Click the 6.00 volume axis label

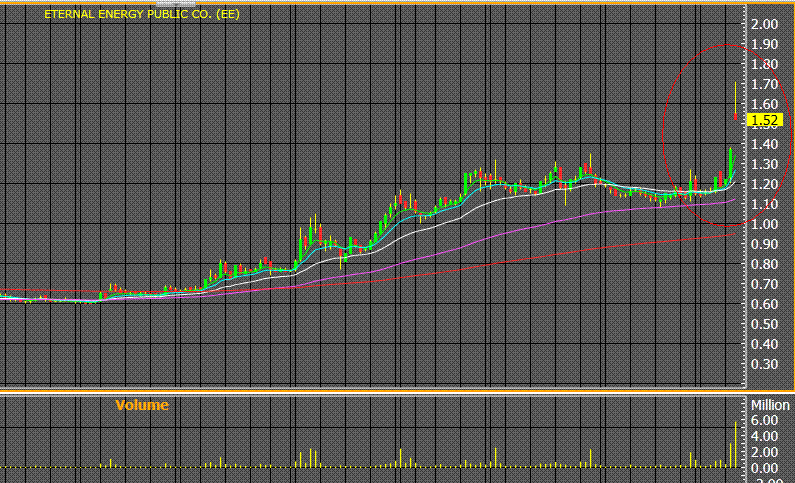pos(763,422)
